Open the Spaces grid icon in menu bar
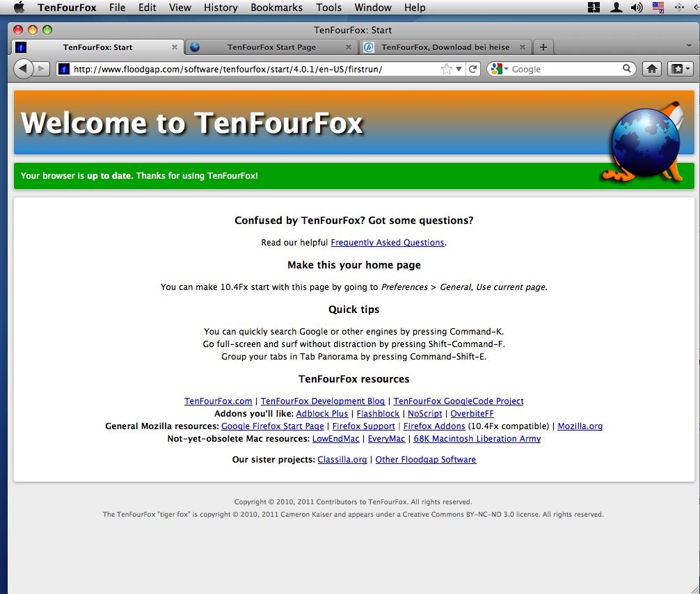This screenshot has width=700, height=594. point(594,7)
